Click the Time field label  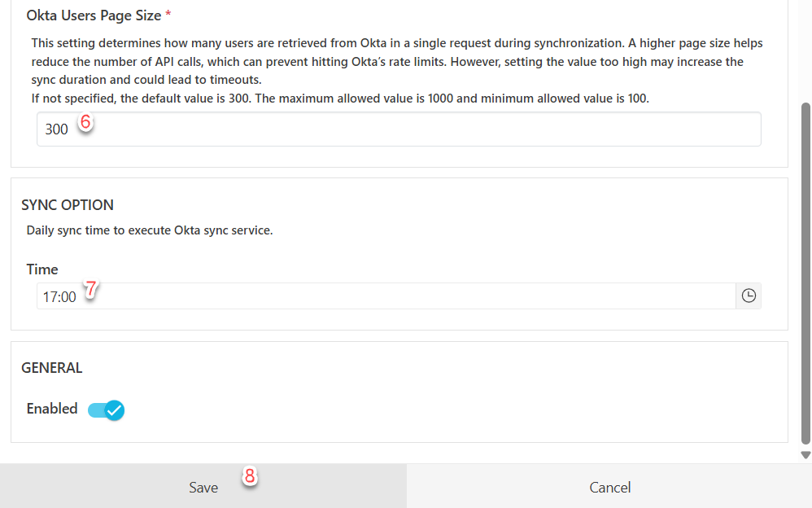tap(42, 269)
